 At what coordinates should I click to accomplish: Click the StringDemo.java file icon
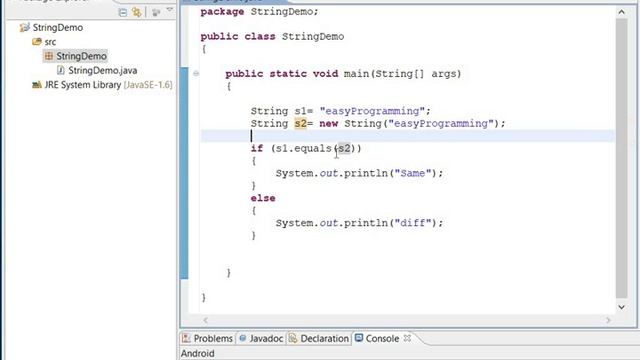click(61, 70)
